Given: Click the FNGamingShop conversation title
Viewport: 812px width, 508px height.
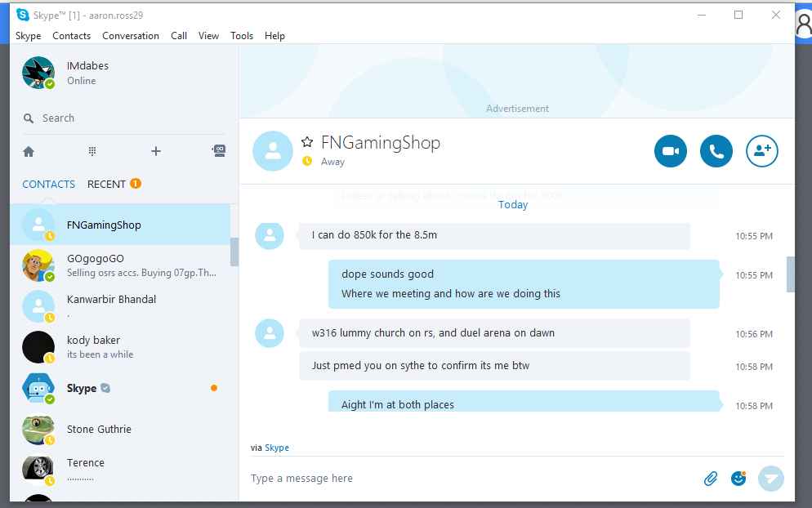Looking at the screenshot, I should [381, 142].
